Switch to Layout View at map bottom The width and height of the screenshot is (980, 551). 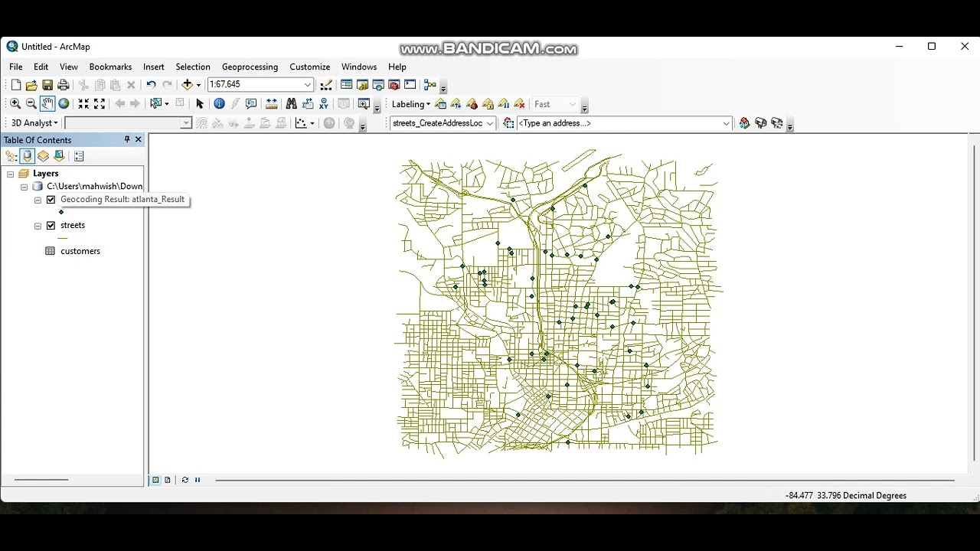[x=168, y=480]
